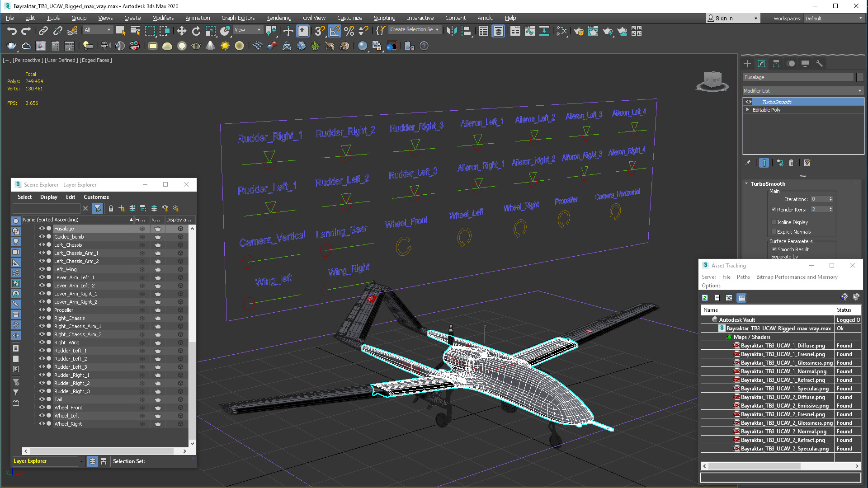Click Bitmap Performance and Memory menu
Image resolution: width=868 pixels, height=488 pixels.
point(797,277)
